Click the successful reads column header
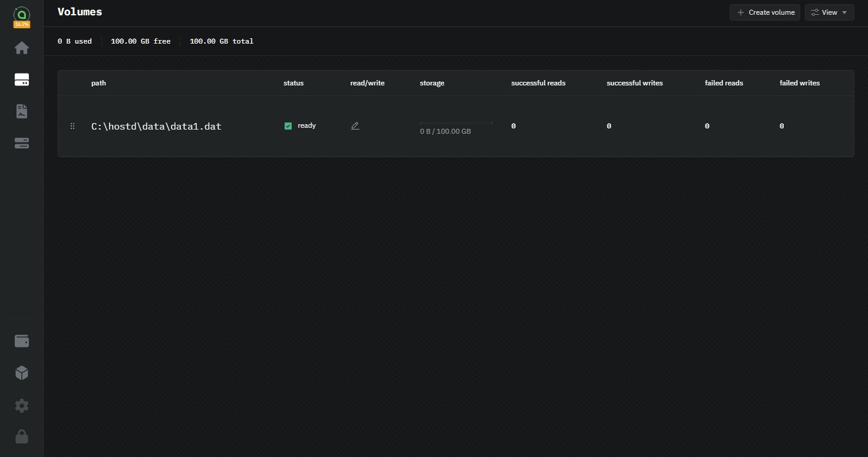Screen dimensions: 868x457 (538, 83)
